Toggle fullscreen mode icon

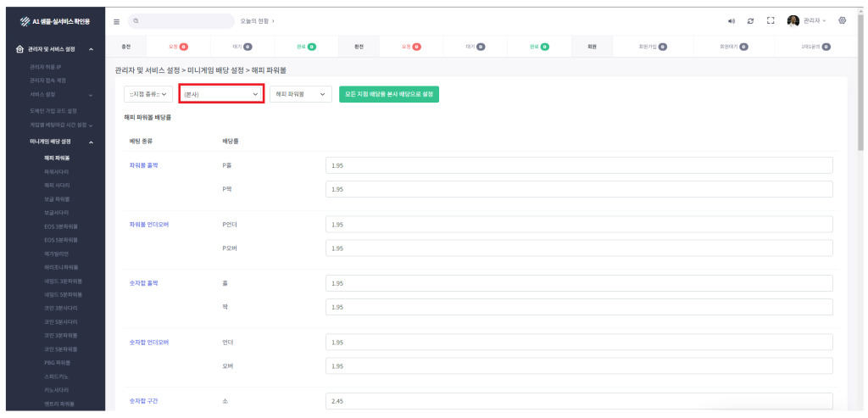point(771,20)
